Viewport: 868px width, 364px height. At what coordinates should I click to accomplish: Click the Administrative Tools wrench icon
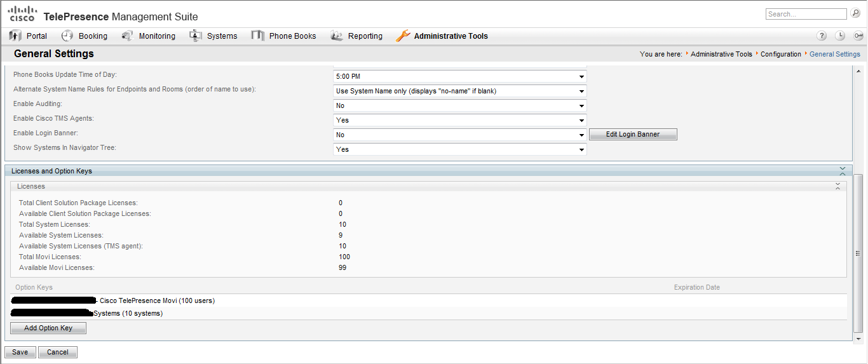click(x=403, y=36)
